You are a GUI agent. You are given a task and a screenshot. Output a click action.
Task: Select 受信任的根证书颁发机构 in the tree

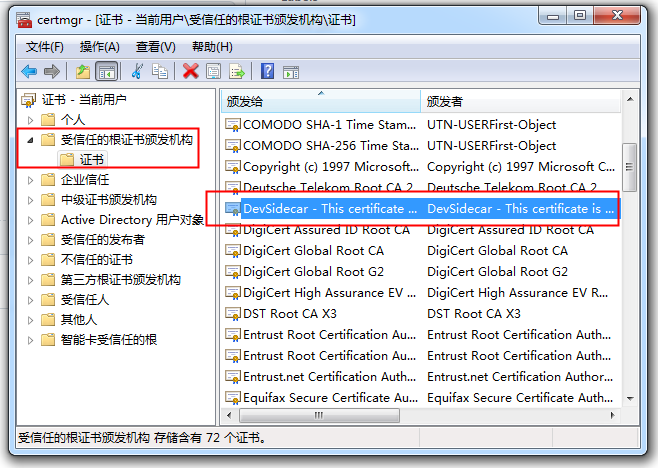127,139
